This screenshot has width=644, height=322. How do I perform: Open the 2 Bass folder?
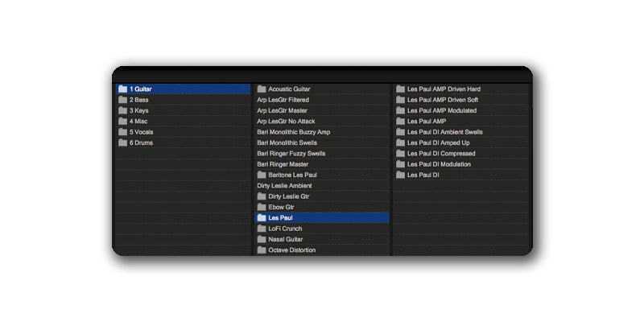tap(138, 100)
